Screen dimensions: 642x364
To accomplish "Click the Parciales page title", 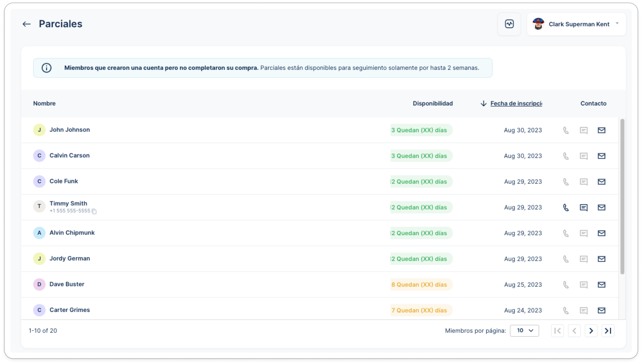I will click(61, 24).
